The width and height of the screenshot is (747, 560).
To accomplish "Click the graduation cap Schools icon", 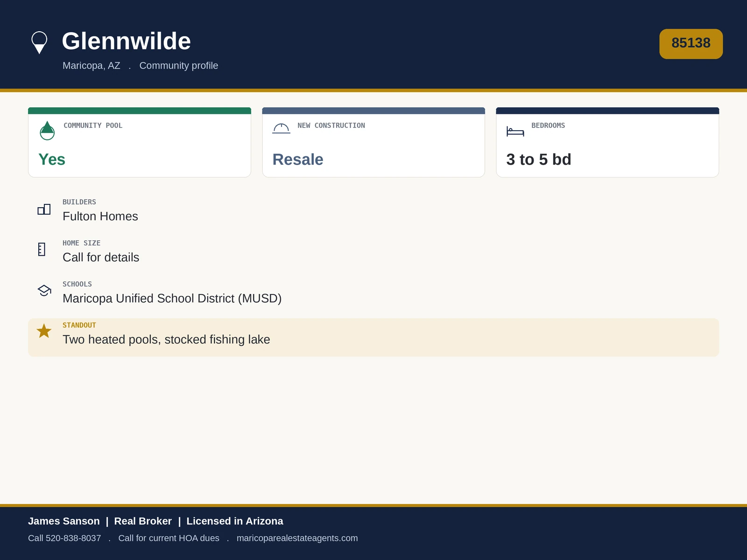I will tap(44, 290).
